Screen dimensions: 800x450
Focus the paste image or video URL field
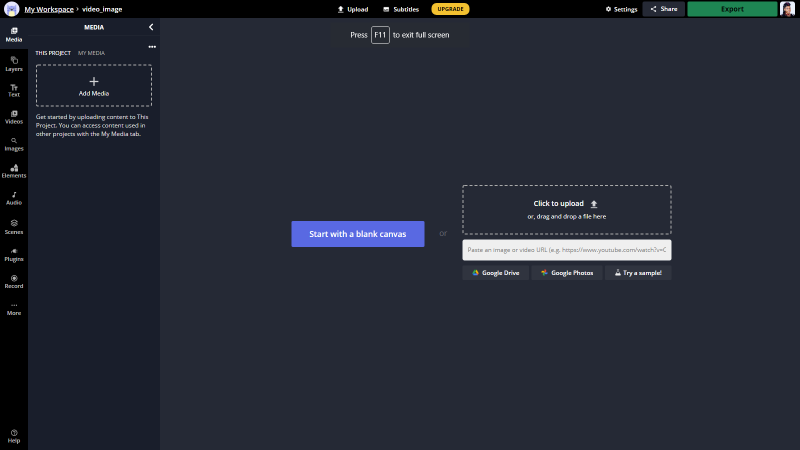point(566,250)
